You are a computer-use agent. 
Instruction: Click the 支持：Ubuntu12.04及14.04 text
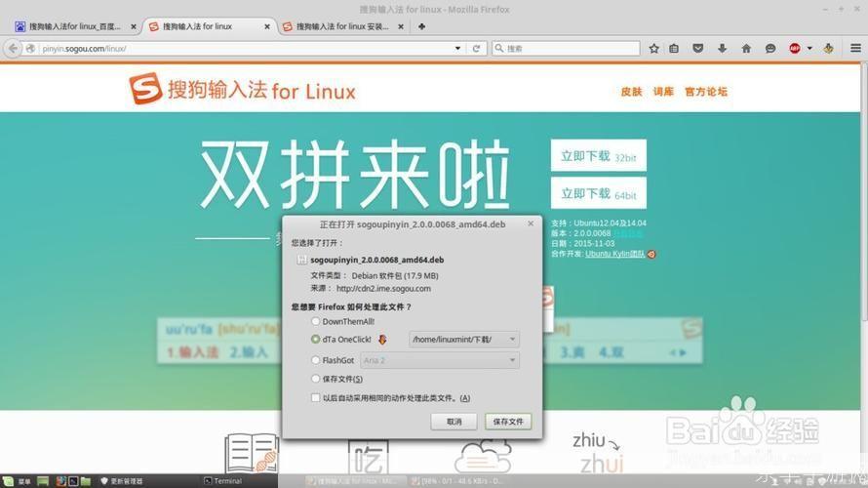(x=599, y=224)
